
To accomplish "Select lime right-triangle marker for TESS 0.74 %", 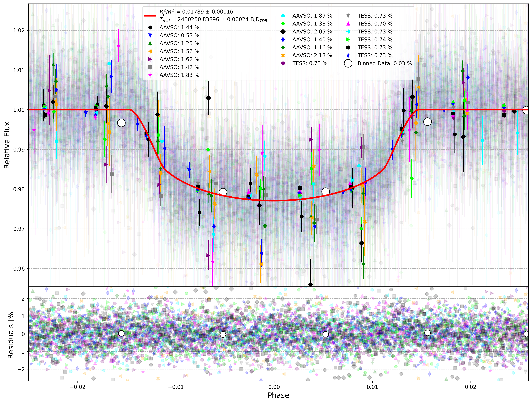I will click(348, 40).
